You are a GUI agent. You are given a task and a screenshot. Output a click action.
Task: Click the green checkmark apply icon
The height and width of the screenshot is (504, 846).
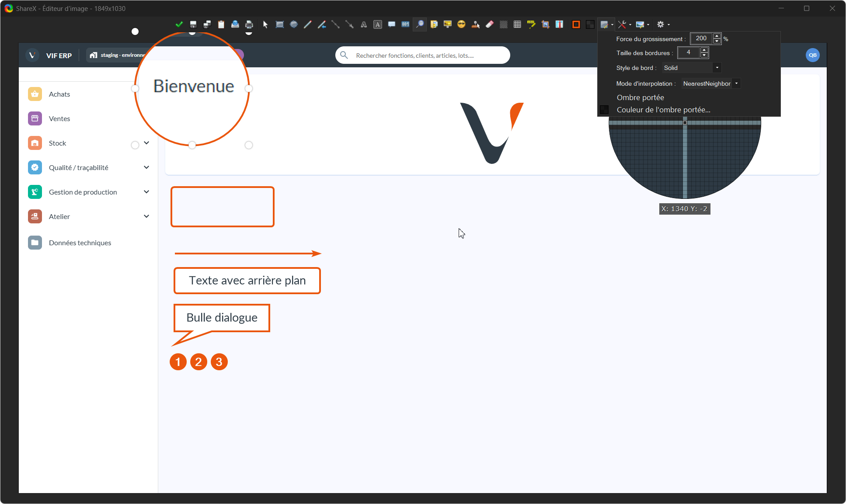pos(179,24)
